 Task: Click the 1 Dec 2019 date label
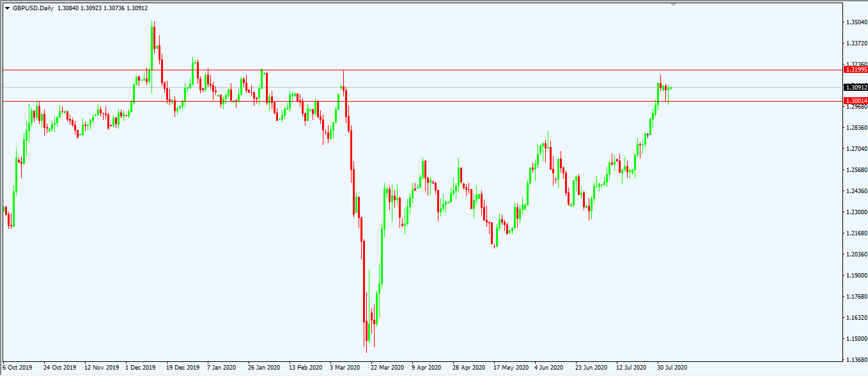point(140,368)
